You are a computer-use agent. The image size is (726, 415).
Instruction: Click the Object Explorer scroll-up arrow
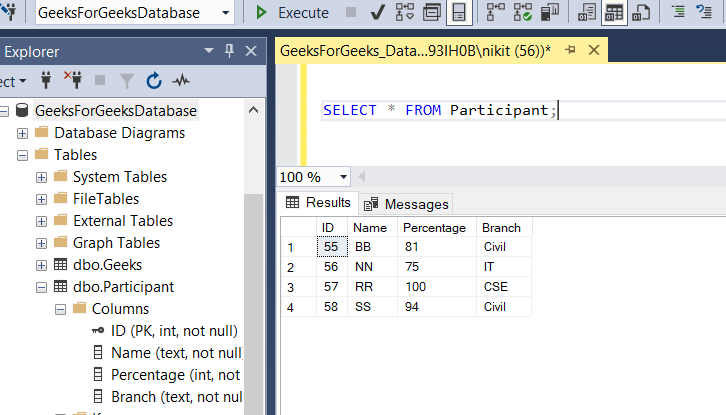(253, 110)
